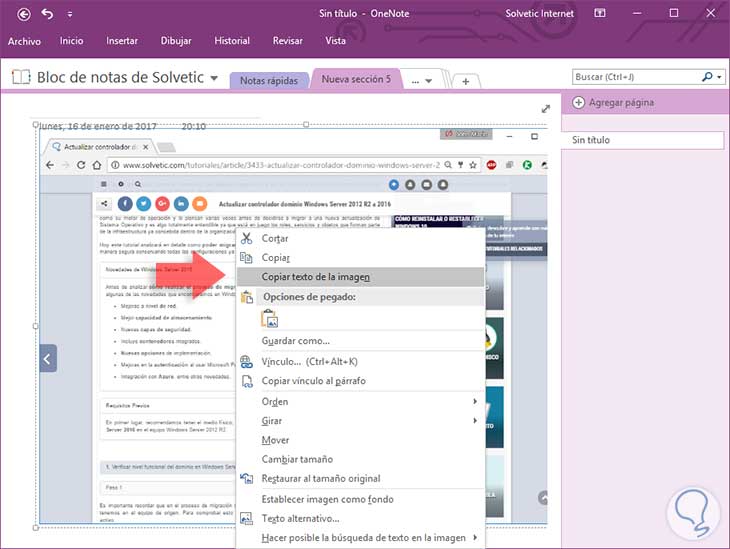Create a new section with the plus tab

coord(466,81)
